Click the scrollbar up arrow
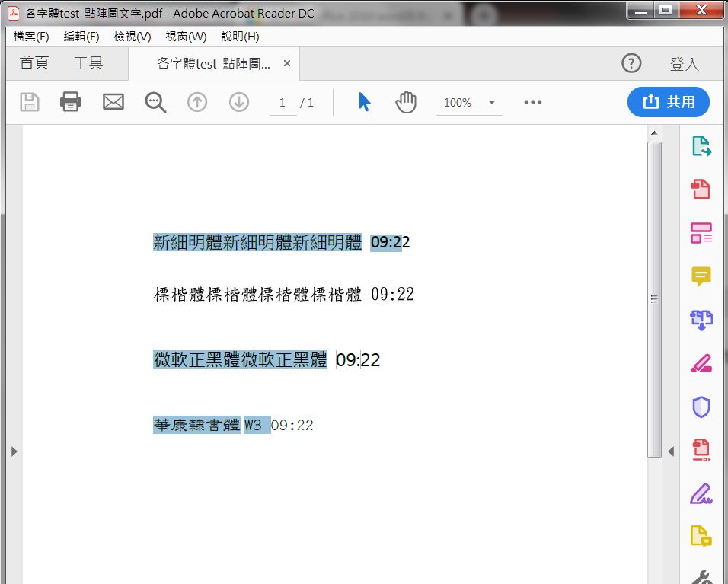Image resolution: width=728 pixels, height=584 pixels. [655, 132]
